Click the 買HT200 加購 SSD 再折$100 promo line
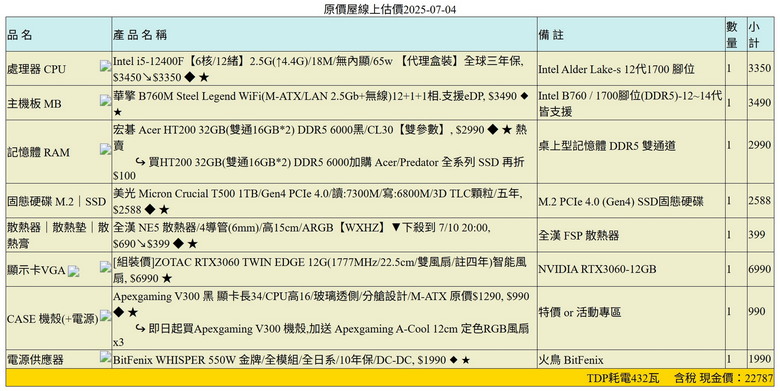The width and height of the screenshot is (780, 391). tap(318, 169)
